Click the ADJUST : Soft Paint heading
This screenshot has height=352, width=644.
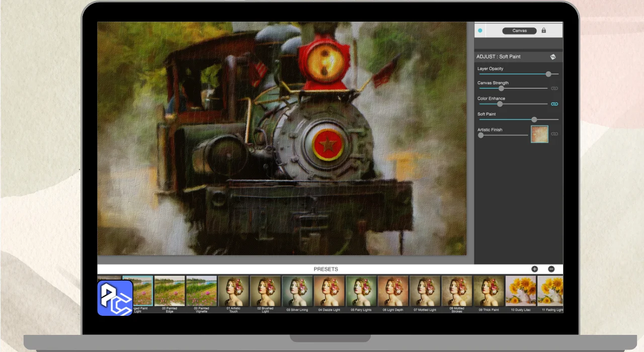[x=499, y=57]
